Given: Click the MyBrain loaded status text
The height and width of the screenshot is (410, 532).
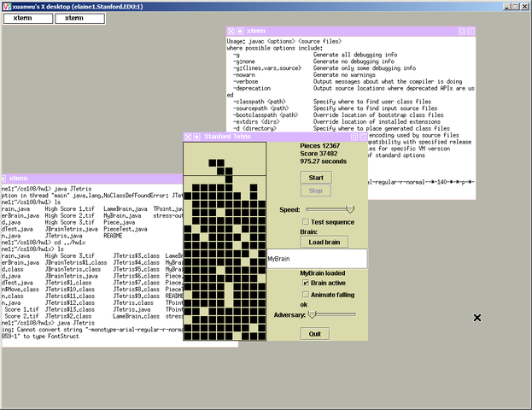Looking at the screenshot, I should (x=322, y=273).
